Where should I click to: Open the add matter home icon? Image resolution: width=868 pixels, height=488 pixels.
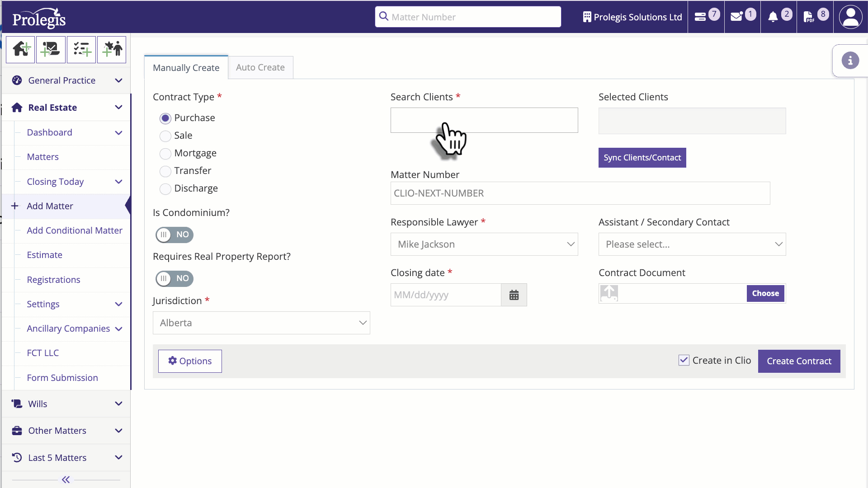[x=20, y=50]
